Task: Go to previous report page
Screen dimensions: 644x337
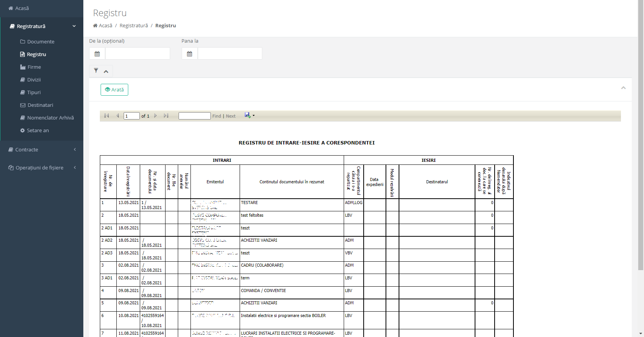Action: 118,116
